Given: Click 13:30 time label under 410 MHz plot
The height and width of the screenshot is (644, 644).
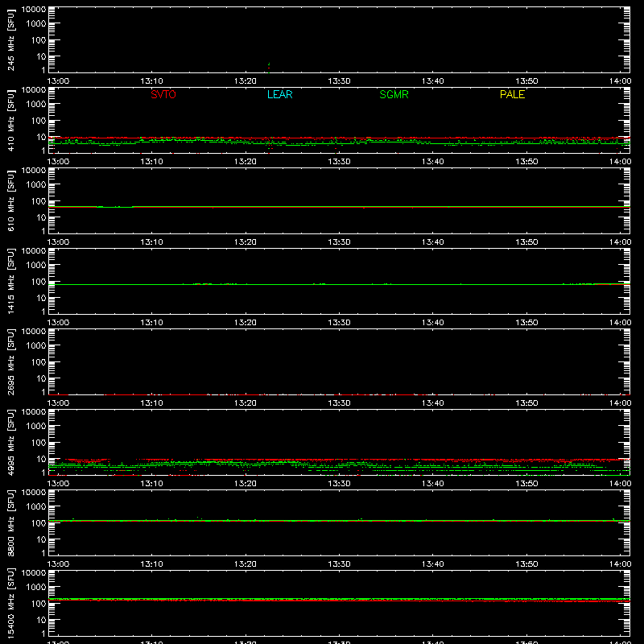Looking at the screenshot, I should (339, 162).
